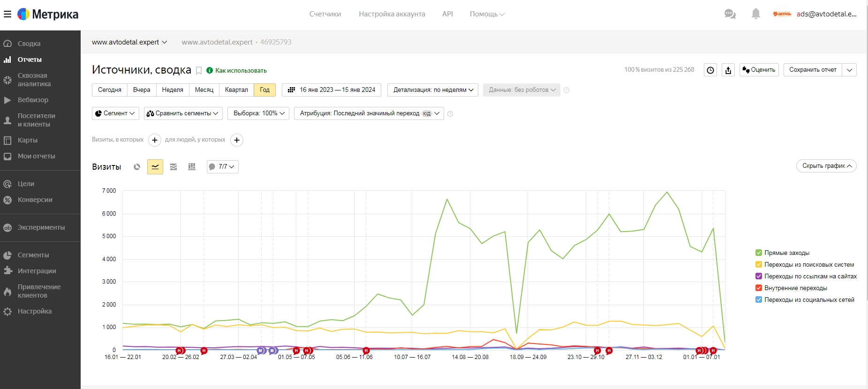Viewport: 868px width, 389px height.
Task: Uncheck the Прямые заходы legend checkbox
Action: [759, 253]
